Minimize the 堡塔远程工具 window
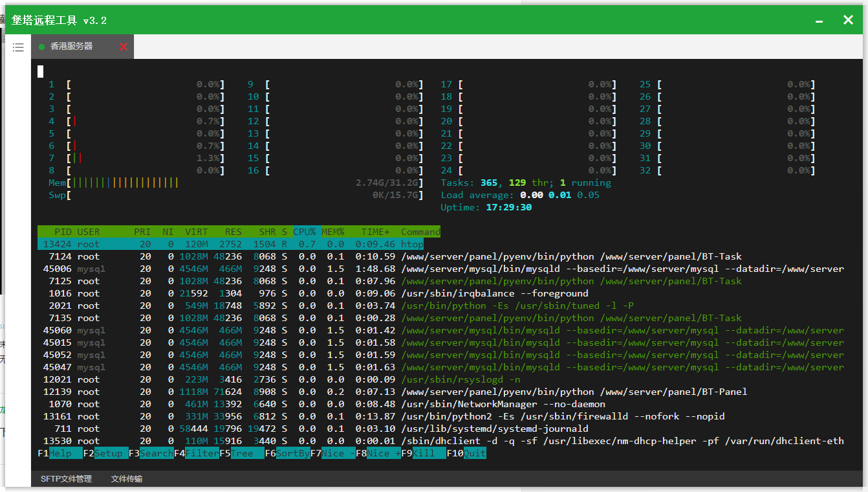The height and width of the screenshot is (492, 868). tap(819, 21)
